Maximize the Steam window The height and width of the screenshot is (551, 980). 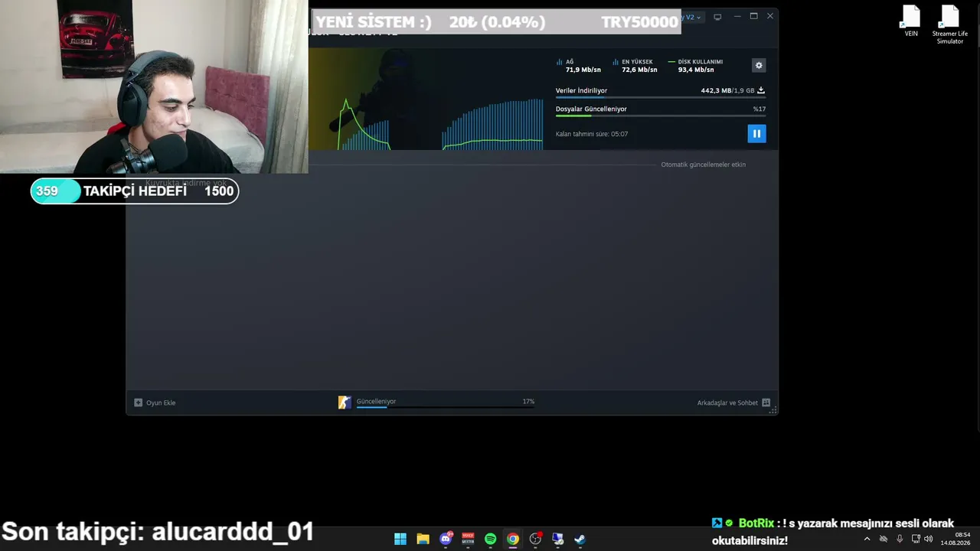click(753, 16)
